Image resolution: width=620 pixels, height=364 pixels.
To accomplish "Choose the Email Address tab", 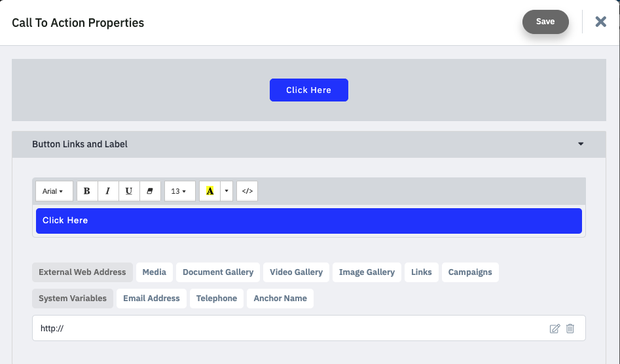I will click(151, 299).
